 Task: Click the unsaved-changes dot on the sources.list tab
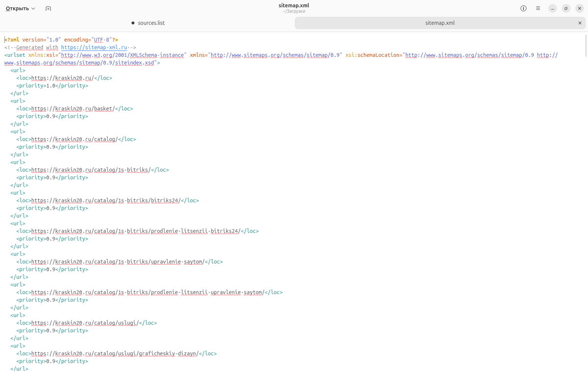[133, 23]
